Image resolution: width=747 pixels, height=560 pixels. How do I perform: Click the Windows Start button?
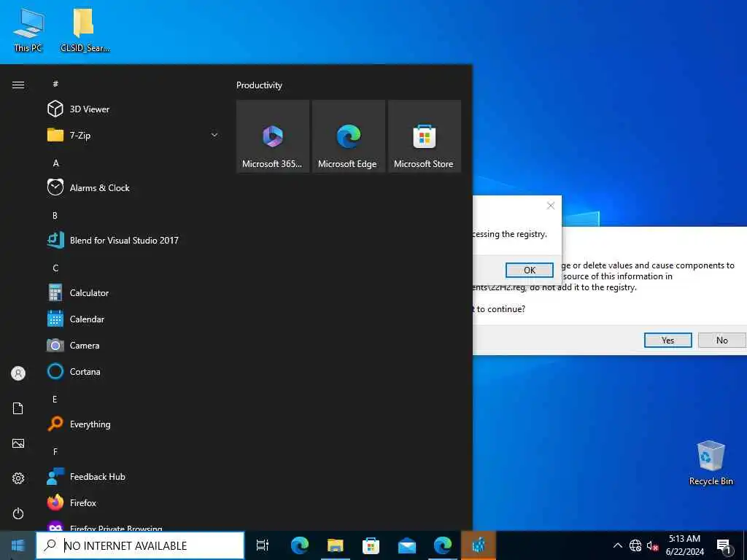(x=18, y=545)
